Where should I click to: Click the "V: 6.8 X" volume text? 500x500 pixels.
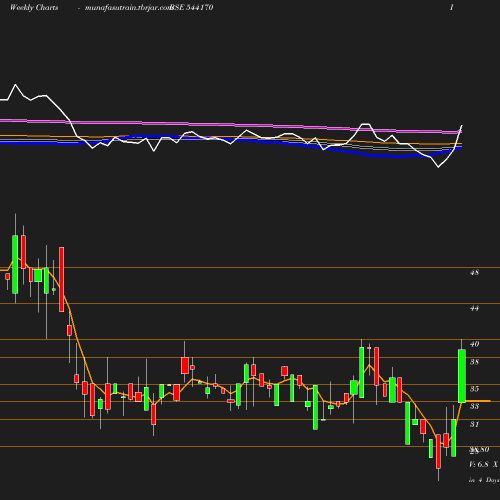pos(483,464)
